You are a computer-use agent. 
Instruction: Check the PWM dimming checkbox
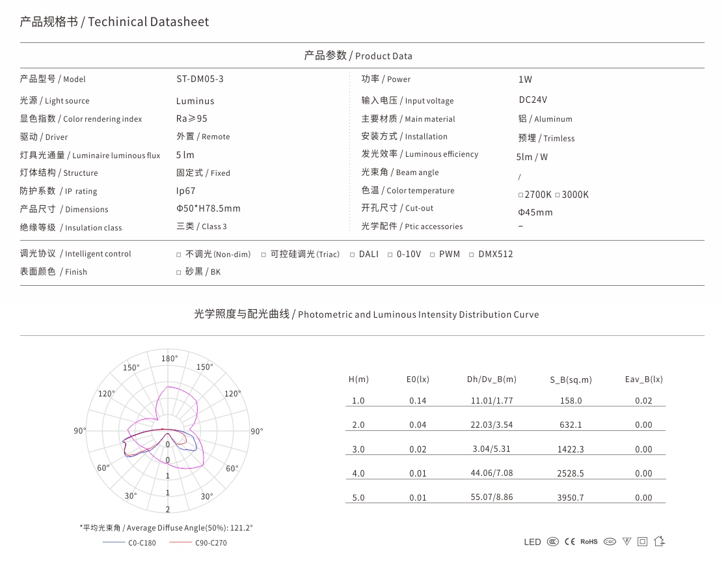point(432,255)
